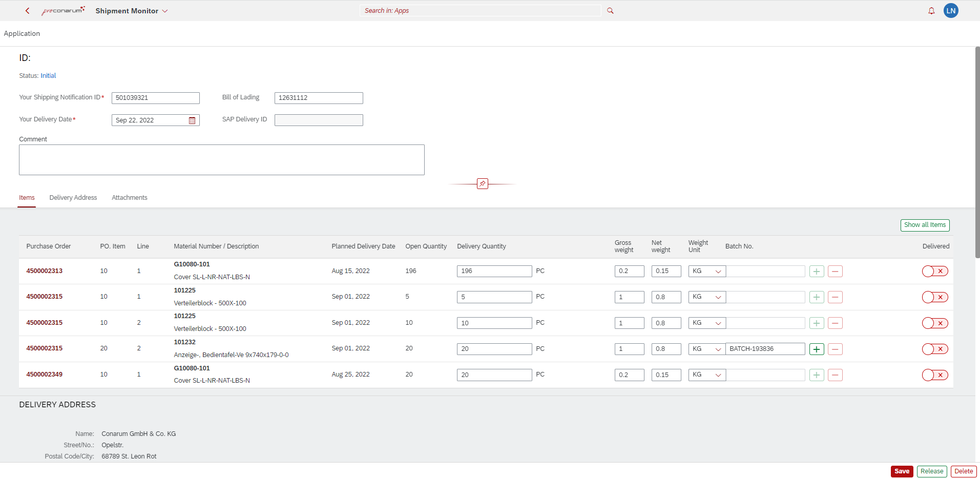This screenshot has height=479, width=980.
Task: Switch to the Delivery Address tab
Action: click(x=73, y=198)
